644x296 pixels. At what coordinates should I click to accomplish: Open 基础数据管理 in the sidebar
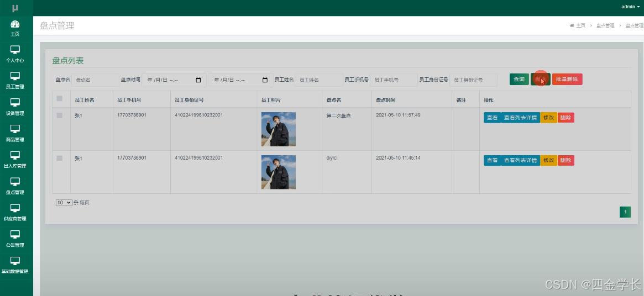15,266
